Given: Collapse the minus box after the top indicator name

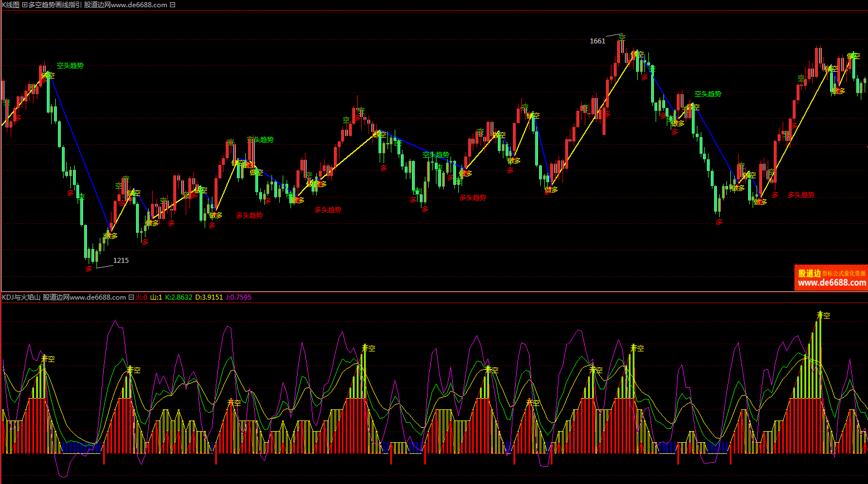Looking at the screenshot, I should point(173,5).
